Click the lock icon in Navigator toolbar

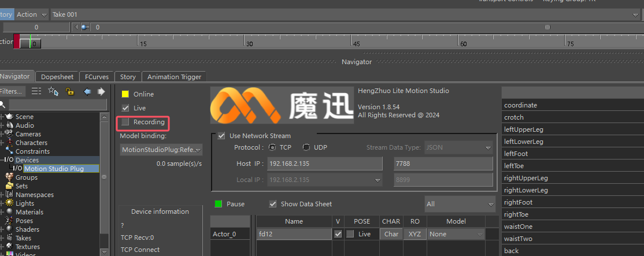point(69,91)
